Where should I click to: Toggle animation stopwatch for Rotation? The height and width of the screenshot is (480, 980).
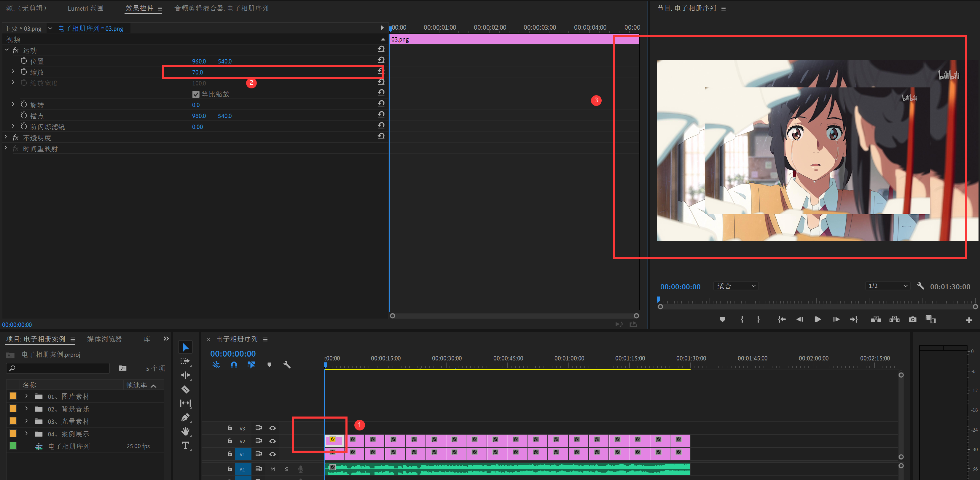pyautogui.click(x=24, y=104)
